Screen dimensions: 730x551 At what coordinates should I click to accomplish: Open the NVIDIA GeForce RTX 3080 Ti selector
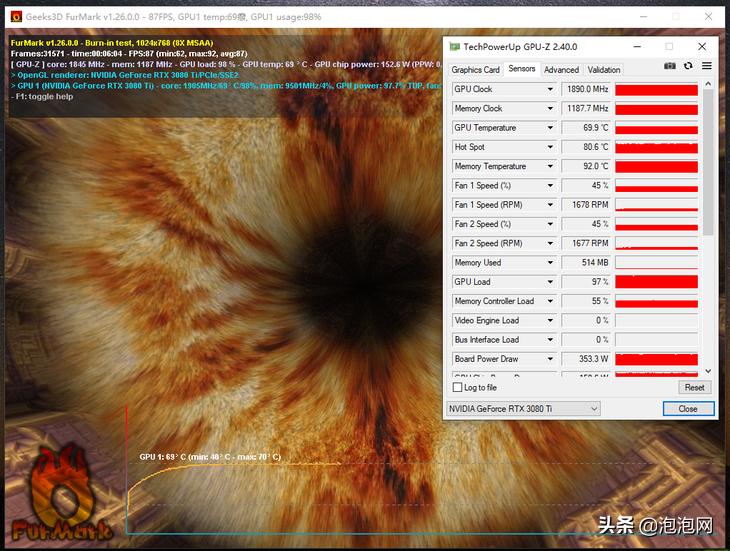click(523, 409)
